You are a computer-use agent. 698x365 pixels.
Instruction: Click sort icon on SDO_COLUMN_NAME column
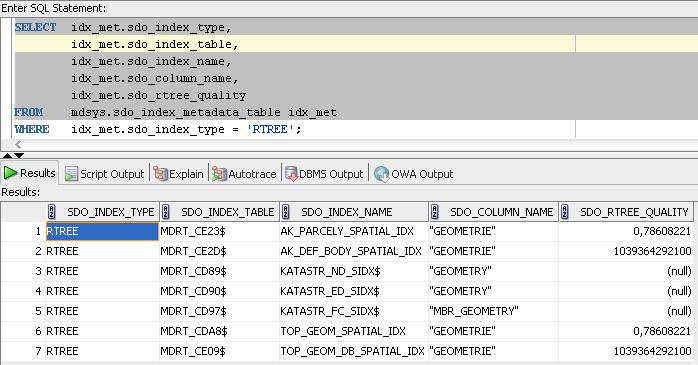point(434,212)
